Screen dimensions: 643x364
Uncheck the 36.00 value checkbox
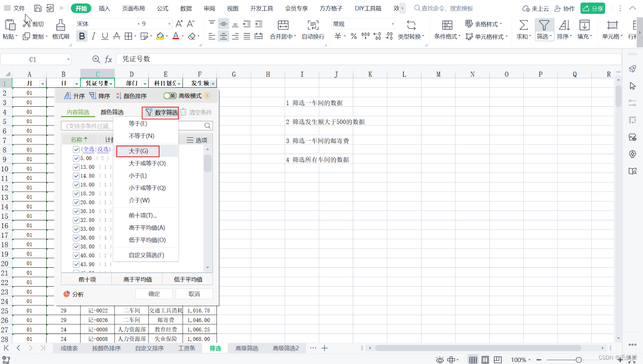click(x=76, y=238)
